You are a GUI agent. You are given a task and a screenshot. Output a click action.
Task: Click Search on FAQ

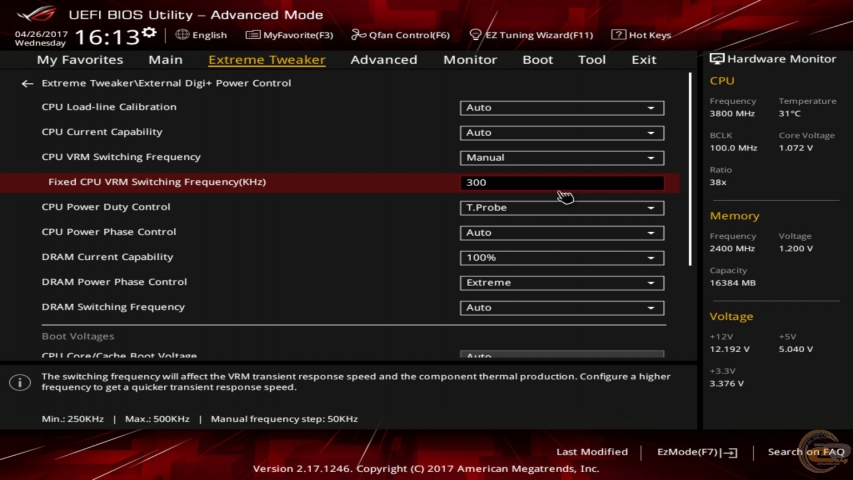[806, 452]
